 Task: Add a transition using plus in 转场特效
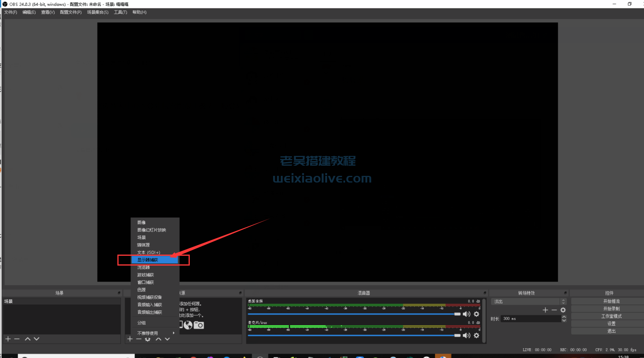pos(545,310)
